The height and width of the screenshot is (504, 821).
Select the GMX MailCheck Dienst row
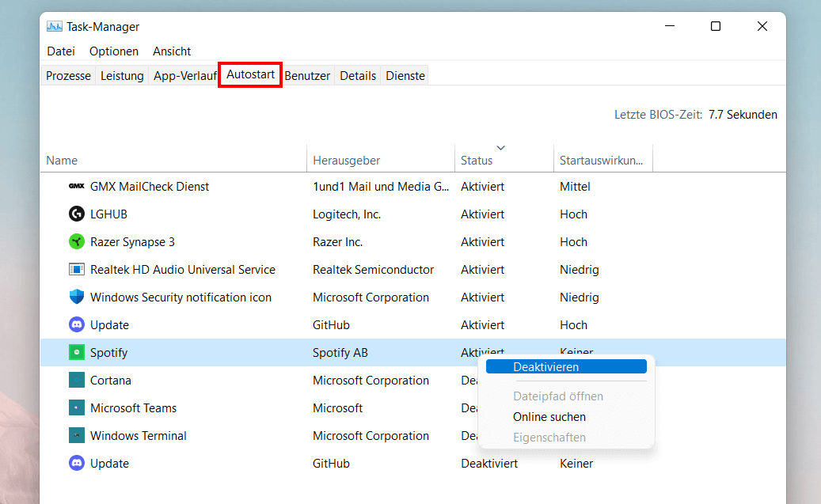pos(413,186)
